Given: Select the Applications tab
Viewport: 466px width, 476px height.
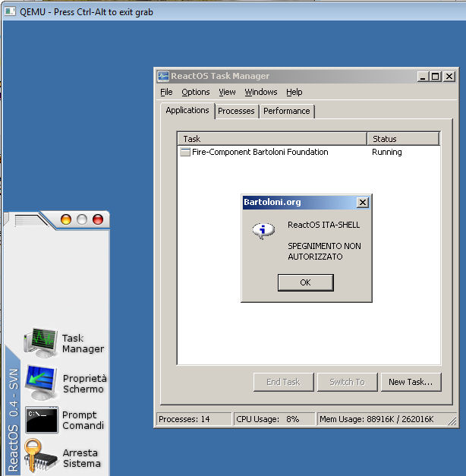Looking at the screenshot, I should coord(187,111).
